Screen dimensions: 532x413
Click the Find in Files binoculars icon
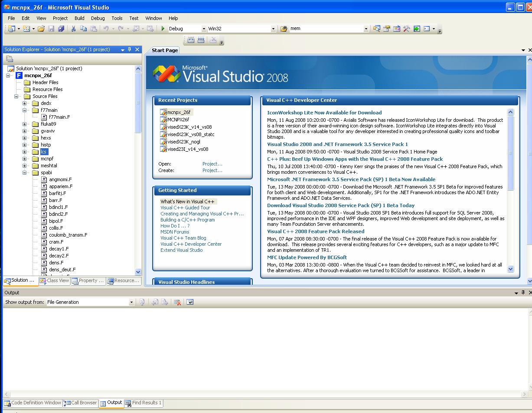[x=284, y=29]
